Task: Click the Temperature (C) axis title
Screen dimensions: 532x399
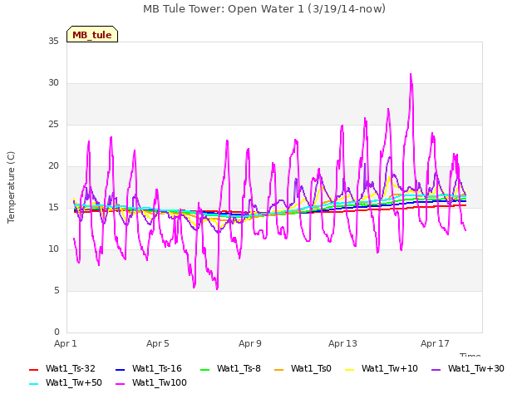Action: (11, 187)
